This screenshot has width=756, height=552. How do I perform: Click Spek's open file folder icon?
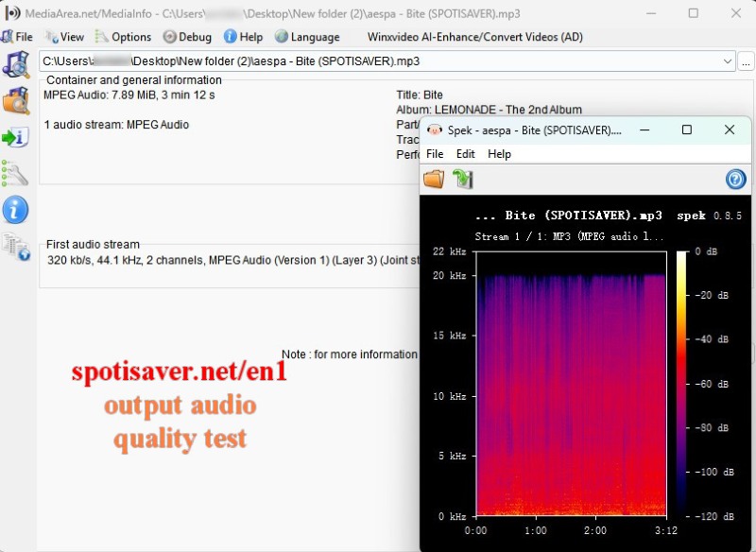tap(434, 179)
